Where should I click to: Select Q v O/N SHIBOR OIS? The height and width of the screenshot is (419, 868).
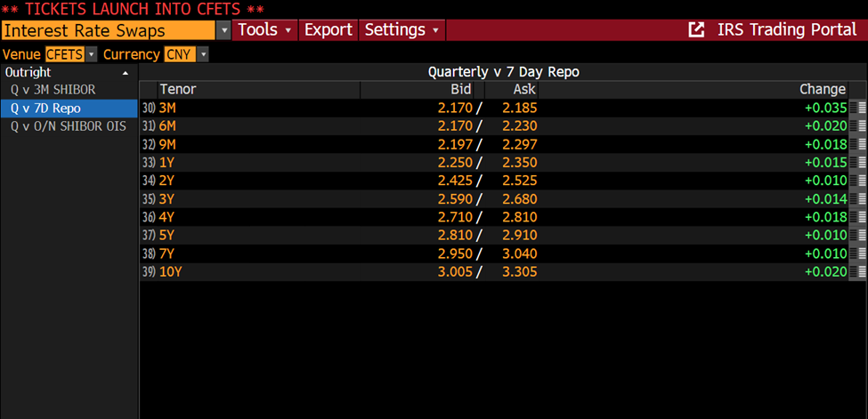coord(68,126)
